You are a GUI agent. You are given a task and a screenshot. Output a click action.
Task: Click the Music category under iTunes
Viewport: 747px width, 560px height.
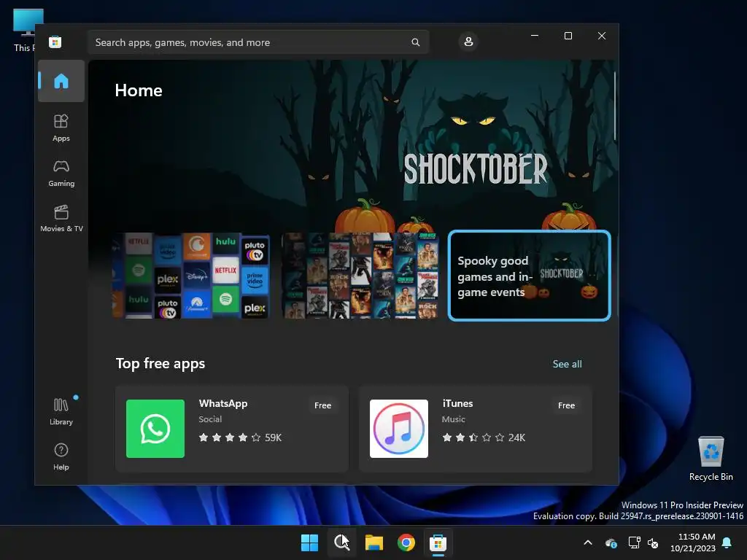point(454,419)
